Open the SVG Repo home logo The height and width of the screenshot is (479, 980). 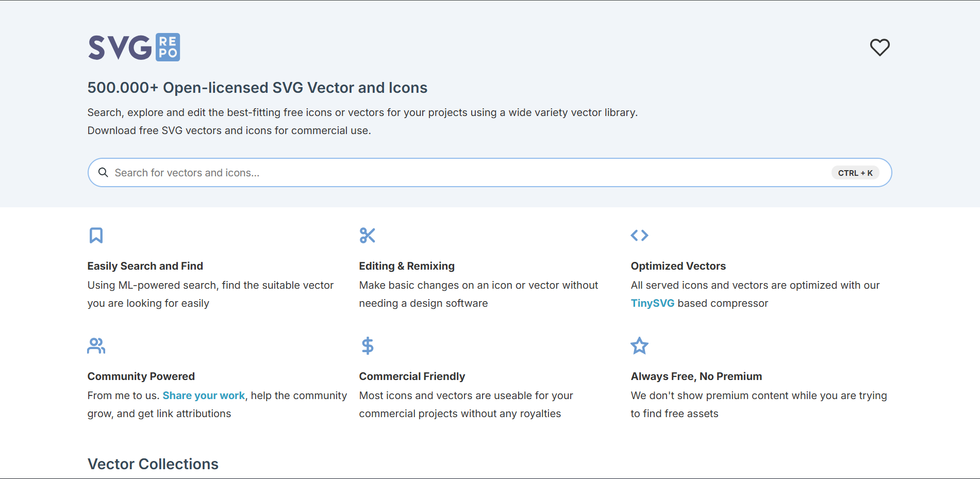(134, 47)
